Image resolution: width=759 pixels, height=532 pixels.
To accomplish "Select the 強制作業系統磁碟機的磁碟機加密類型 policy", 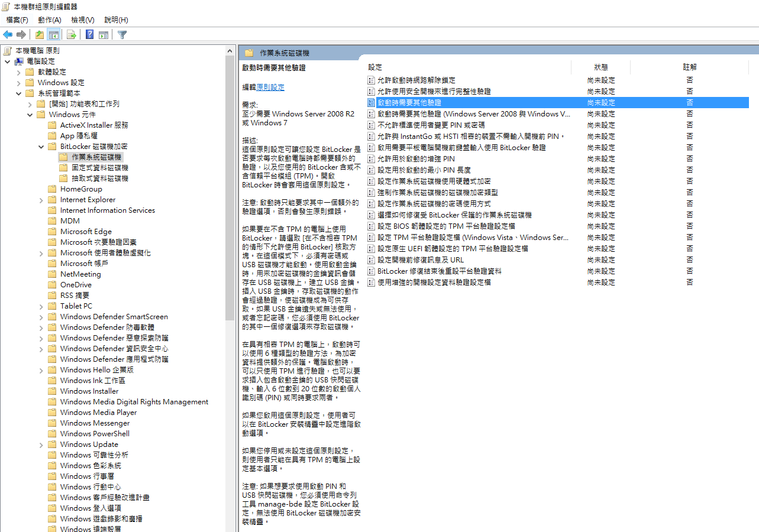I will point(438,192).
